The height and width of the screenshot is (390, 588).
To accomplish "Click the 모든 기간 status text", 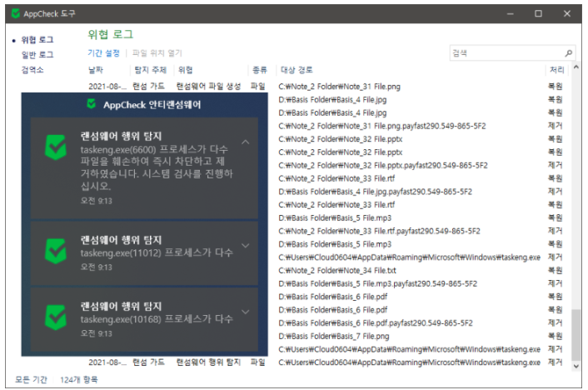I will click(x=31, y=379).
